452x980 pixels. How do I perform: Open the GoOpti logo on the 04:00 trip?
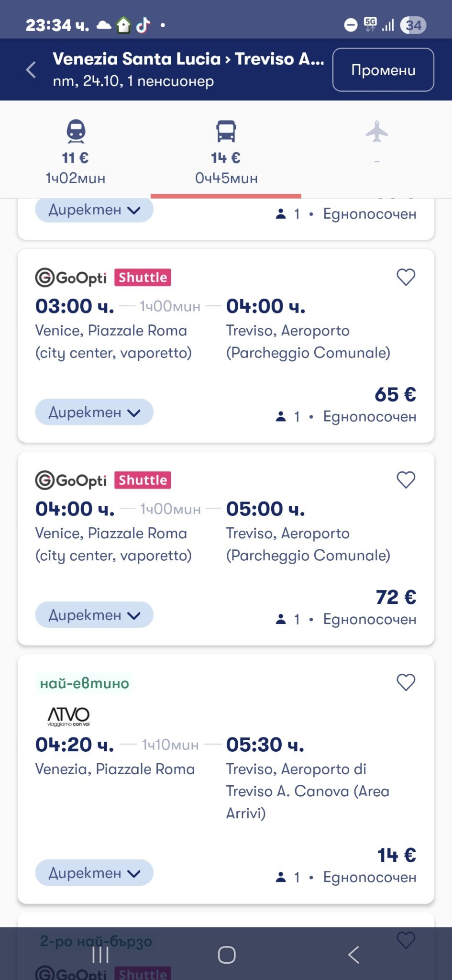tap(71, 480)
